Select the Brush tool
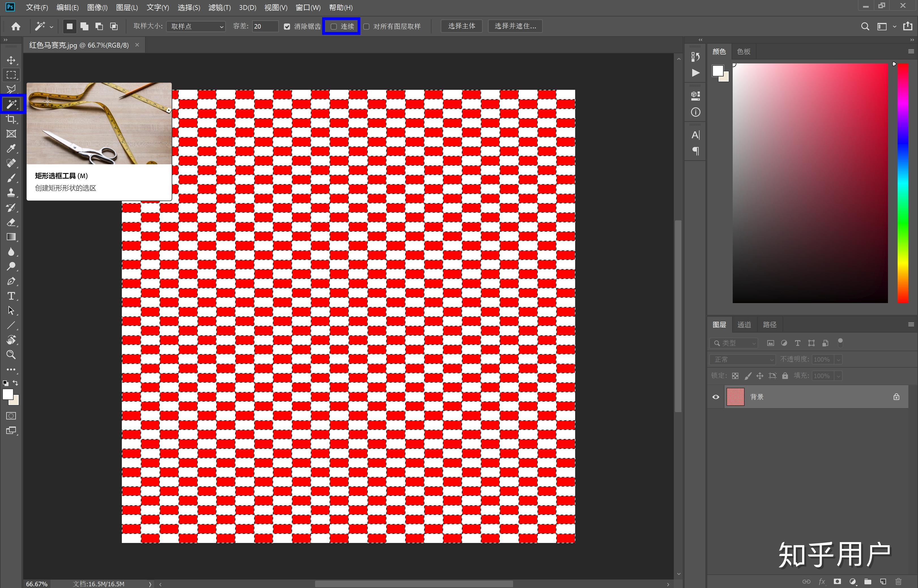 coord(11,178)
